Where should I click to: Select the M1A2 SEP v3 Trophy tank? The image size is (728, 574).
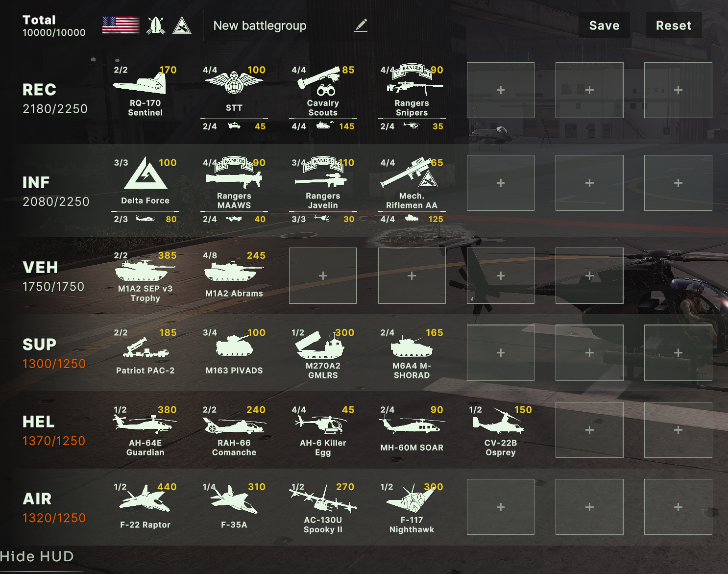[146, 276]
